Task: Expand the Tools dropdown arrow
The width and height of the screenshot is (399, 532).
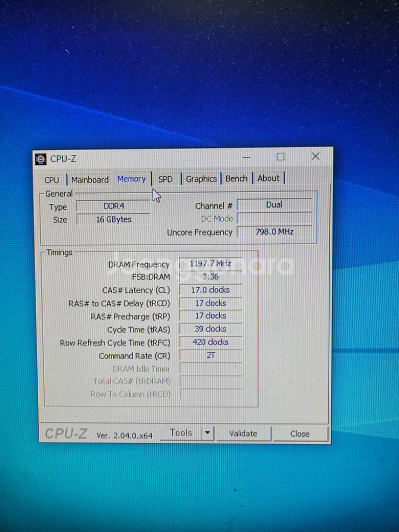Action: (207, 433)
